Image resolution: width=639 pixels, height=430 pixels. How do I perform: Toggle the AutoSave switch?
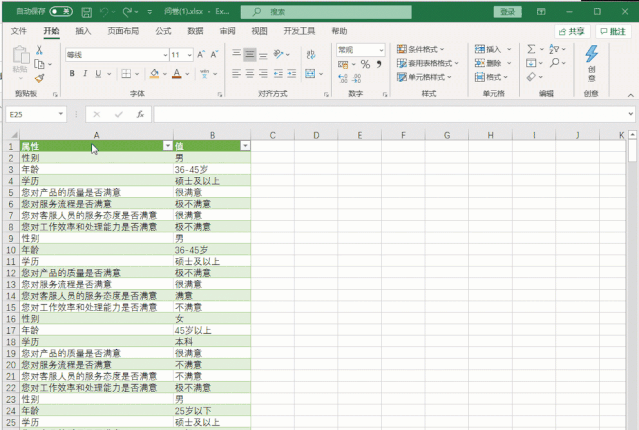coord(61,11)
